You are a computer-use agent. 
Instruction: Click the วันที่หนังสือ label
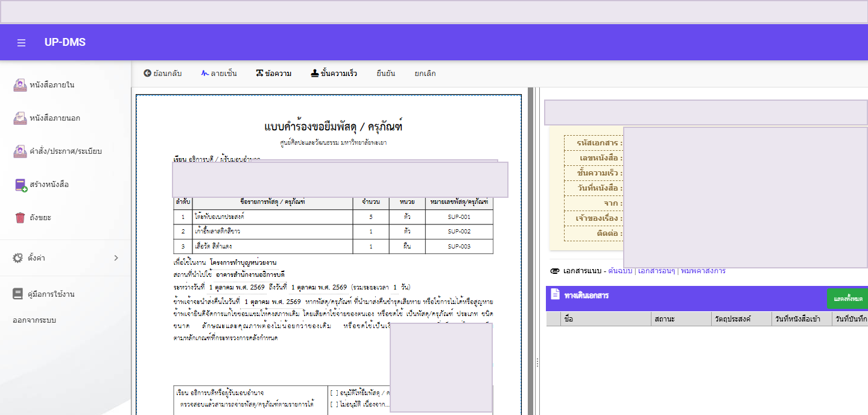tap(600, 188)
